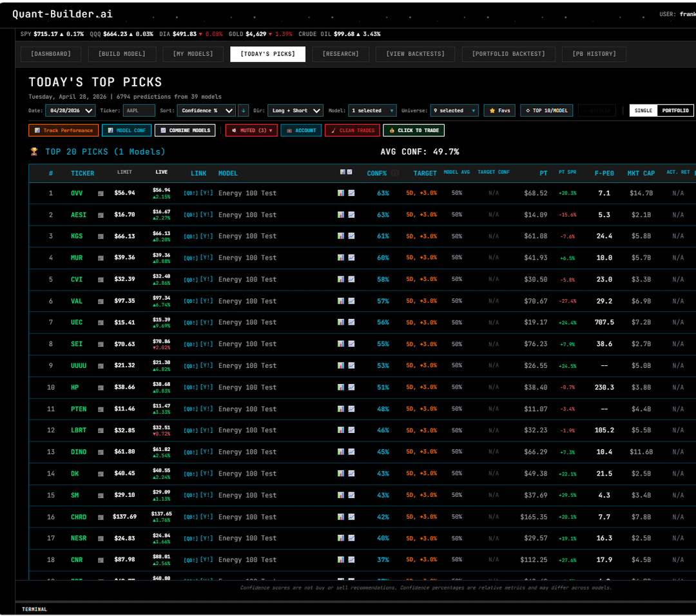Click the info icon beside CONF% header

[395, 173]
